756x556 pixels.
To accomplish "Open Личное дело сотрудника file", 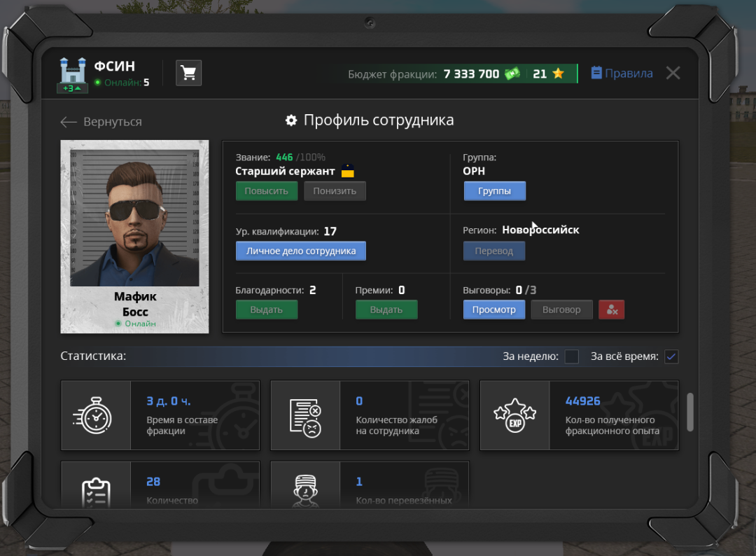I will (x=301, y=251).
